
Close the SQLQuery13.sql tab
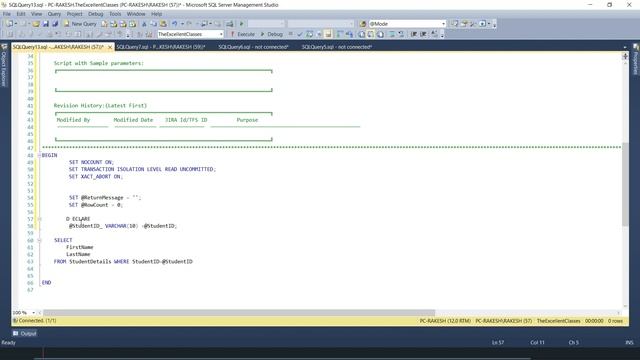(110, 47)
